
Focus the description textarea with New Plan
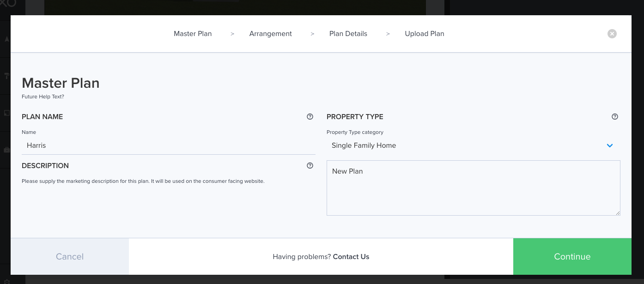click(x=473, y=188)
